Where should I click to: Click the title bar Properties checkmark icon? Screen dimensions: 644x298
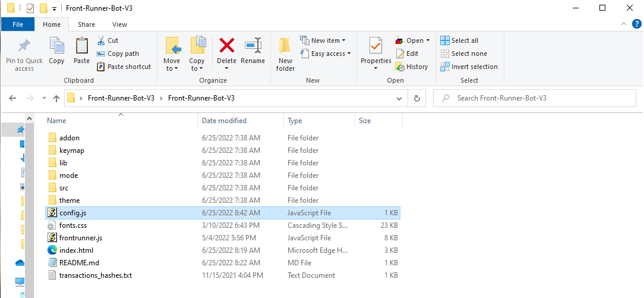tap(30, 8)
